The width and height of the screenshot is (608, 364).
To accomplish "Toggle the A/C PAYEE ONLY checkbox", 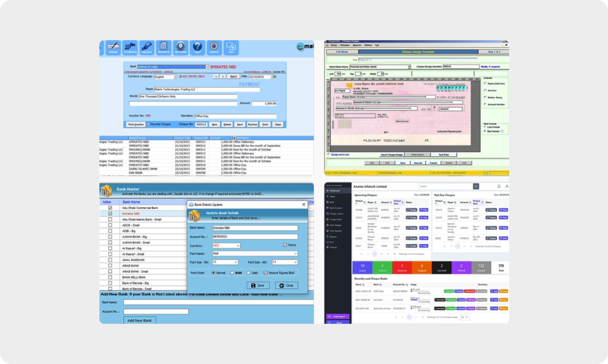I will click(x=181, y=77).
